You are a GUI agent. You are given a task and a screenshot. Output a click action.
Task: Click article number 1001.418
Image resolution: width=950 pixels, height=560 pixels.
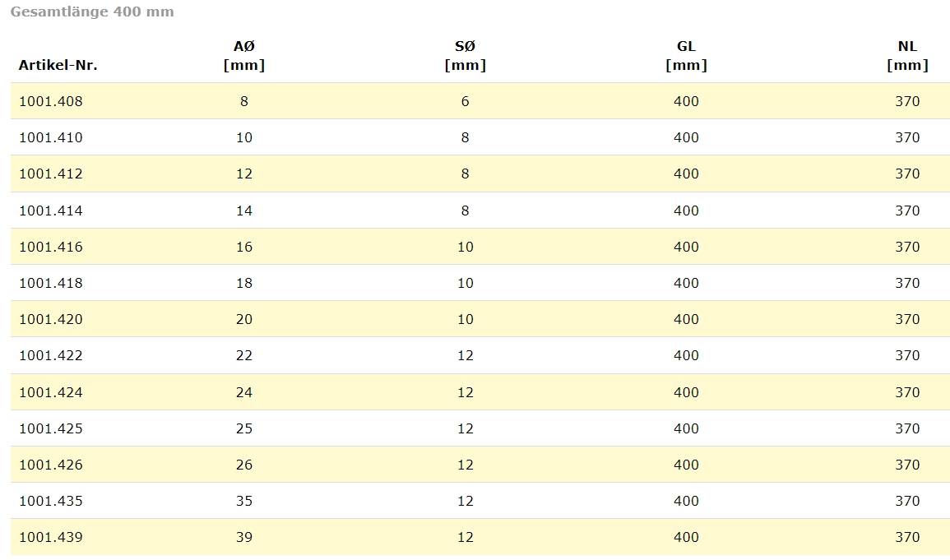point(51,283)
